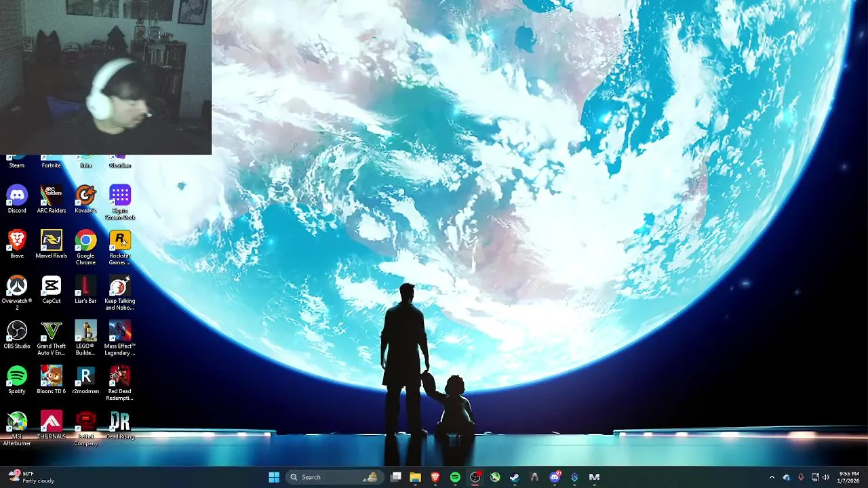Select the Lethal Company desktop icon

85,428
